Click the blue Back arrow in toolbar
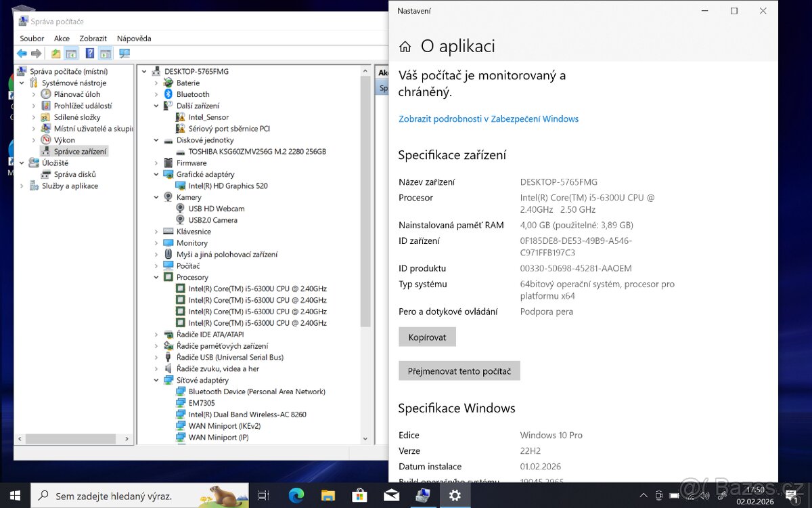This screenshot has width=812, height=508. [22, 54]
